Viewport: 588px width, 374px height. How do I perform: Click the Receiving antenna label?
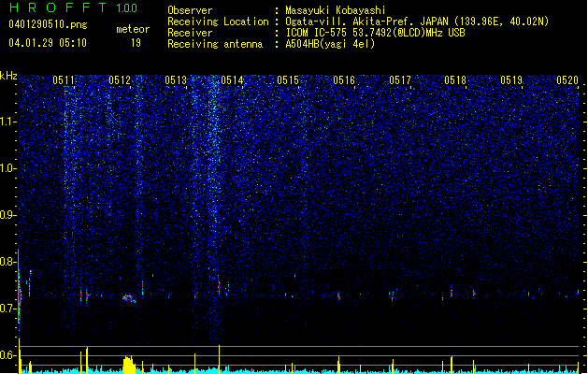tap(215, 44)
